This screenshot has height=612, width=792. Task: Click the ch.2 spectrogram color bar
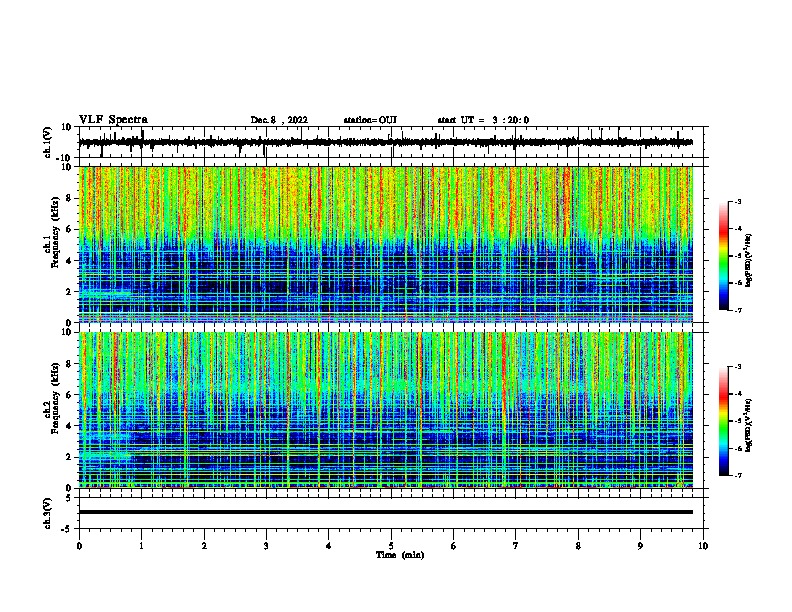tap(723, 421)
